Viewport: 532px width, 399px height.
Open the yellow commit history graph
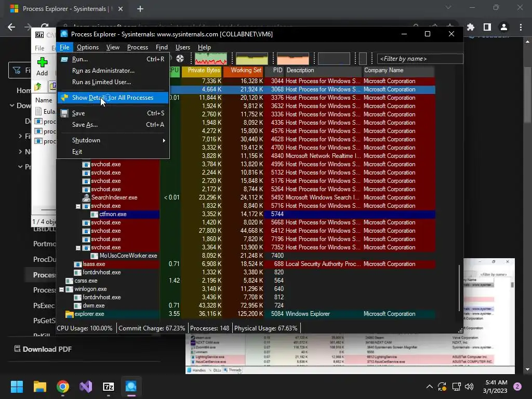coord(252,59)
